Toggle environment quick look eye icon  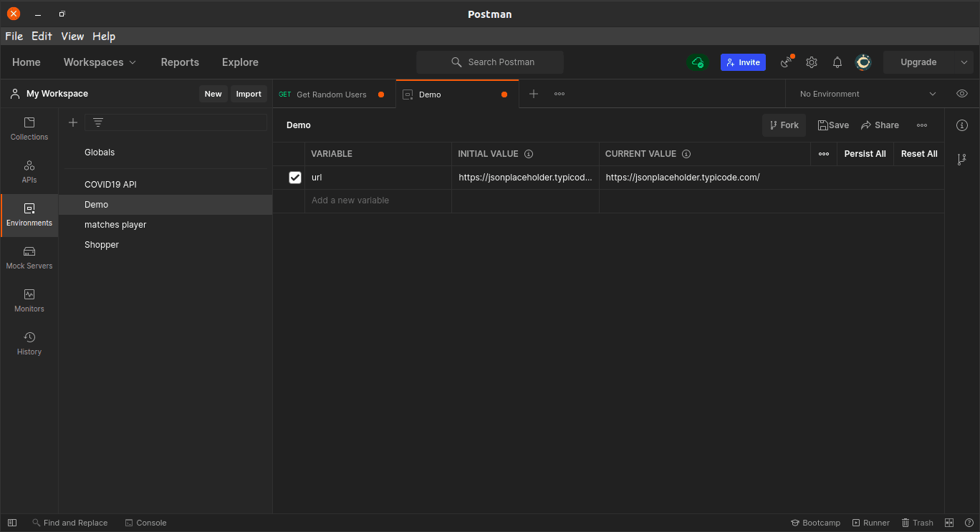(962, 94)
